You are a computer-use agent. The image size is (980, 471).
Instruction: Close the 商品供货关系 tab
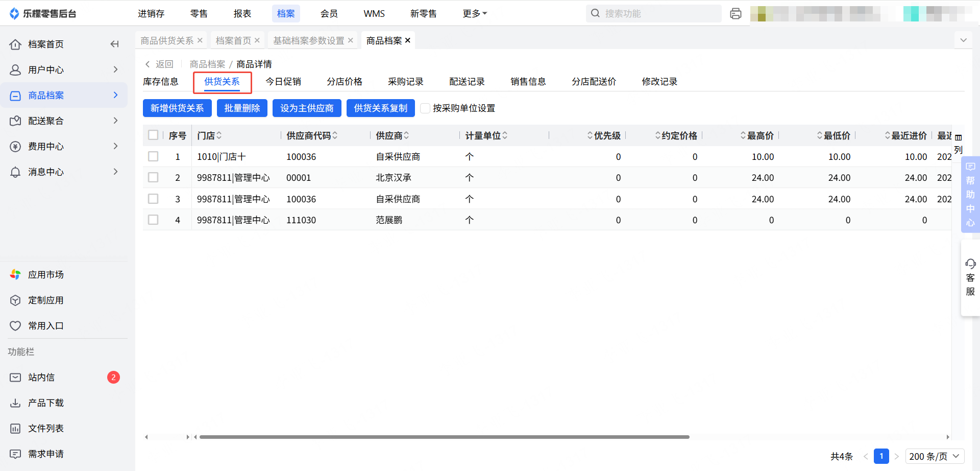200,41
